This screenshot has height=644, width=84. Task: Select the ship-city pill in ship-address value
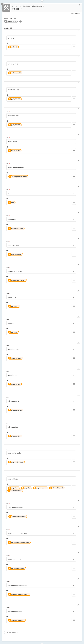click(x=26, y=488)
